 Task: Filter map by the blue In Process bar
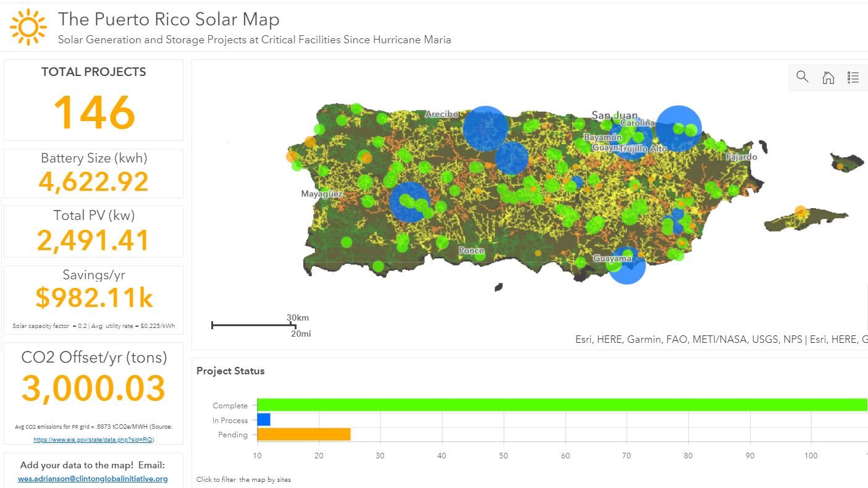(x=264, y=420)
